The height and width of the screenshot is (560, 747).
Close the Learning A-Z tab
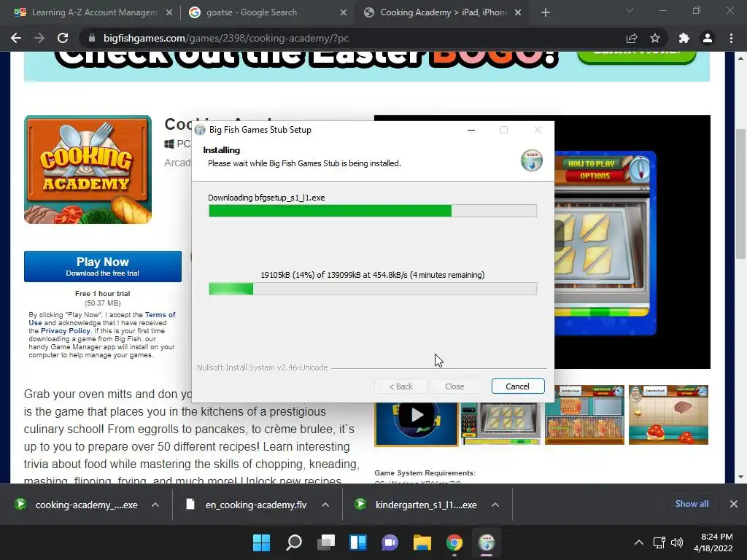(x=169, y=13)
